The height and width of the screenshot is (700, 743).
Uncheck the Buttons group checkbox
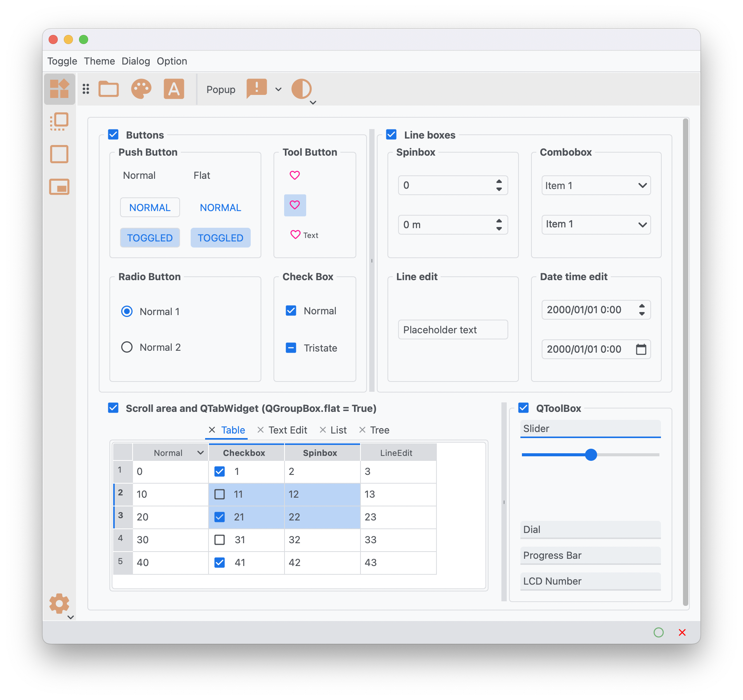113,135
